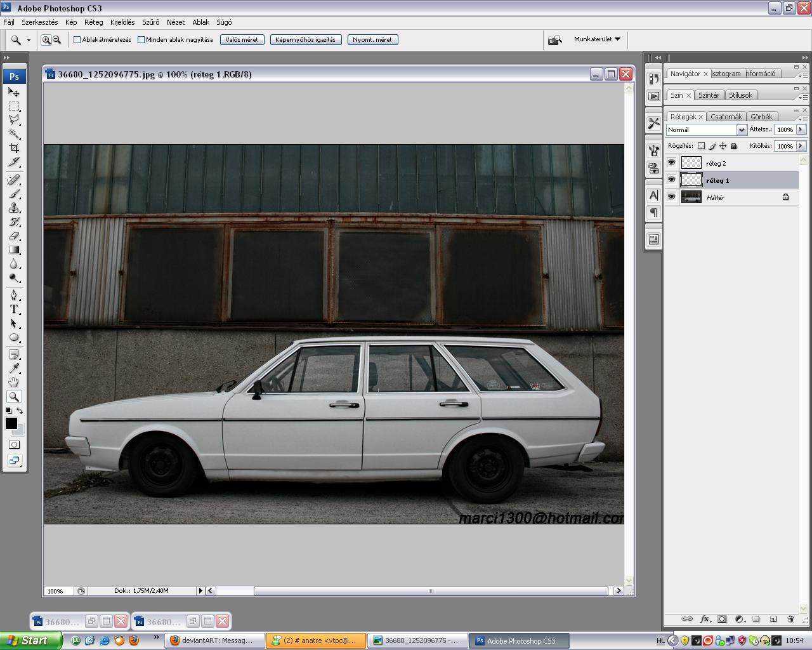Open Kitöltés fill slider arrow
Image resolution: width=812 pixels, height=650 pixels.
[801, 146]
